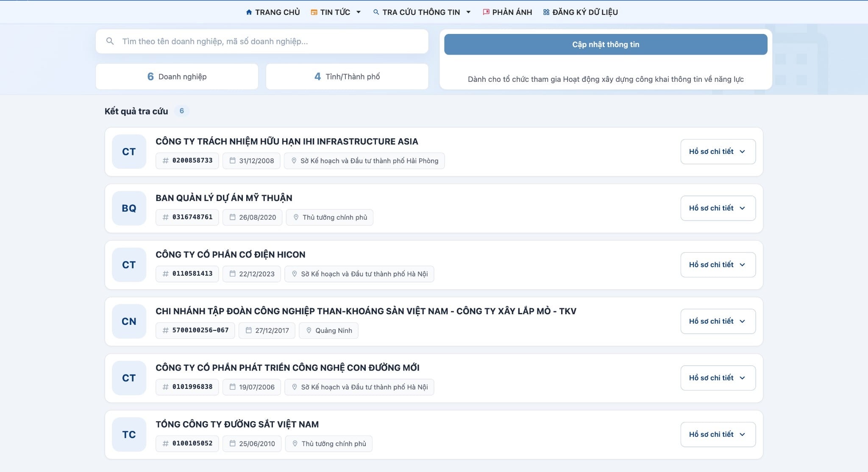Click the hash icon beside 0200858733
This screenshot has height=472, width=868.
pos(166,161)
